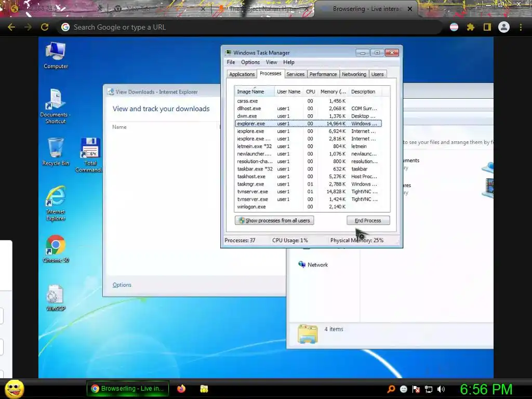Open the Task Manager Options menu
532x399 pixels.
(250, 62)
